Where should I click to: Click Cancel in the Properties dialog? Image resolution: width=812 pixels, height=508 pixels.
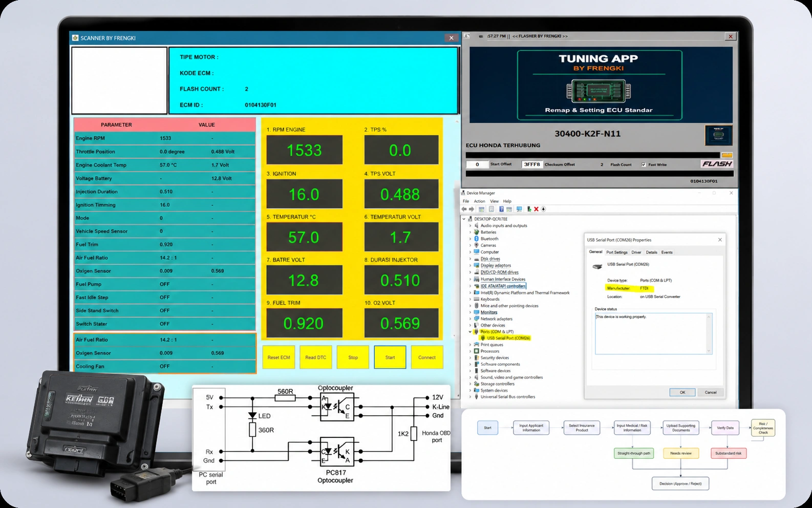coord(711,392)
